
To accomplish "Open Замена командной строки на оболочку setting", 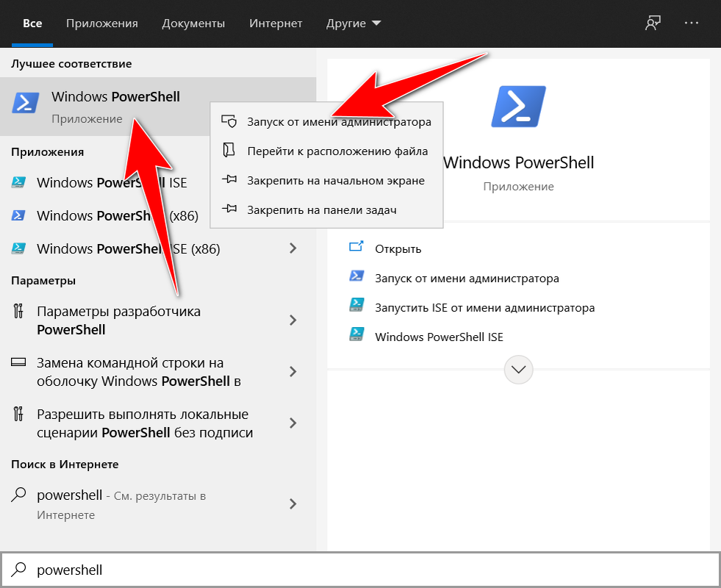I will 158,372.
